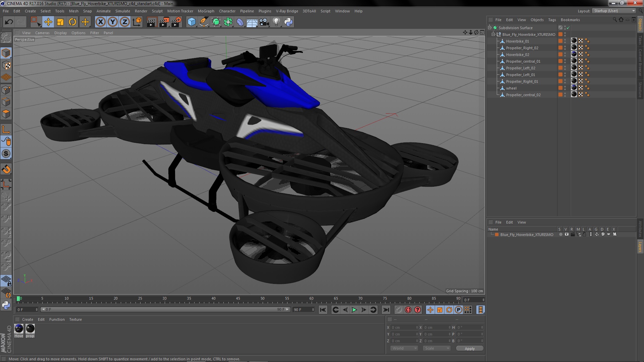Select the Rotate tool in top toolbar
The height and width of the screenshot is (362, 644).
(x=72, y=22)
